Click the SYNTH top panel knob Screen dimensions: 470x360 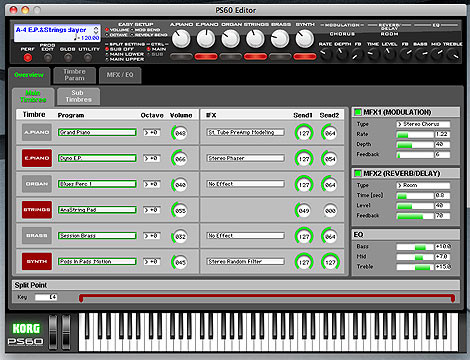[x=304, y=39]
